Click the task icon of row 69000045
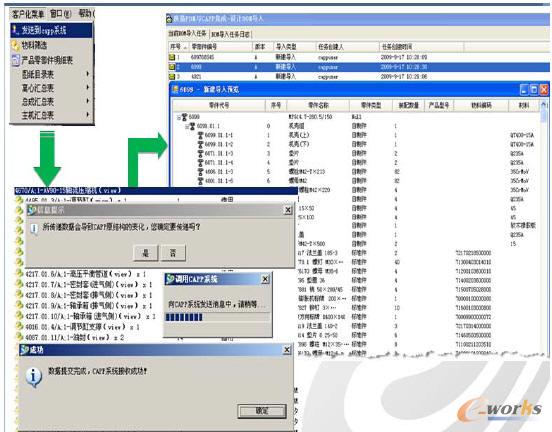Screen dimensions: 552x432 coord(172,57)
